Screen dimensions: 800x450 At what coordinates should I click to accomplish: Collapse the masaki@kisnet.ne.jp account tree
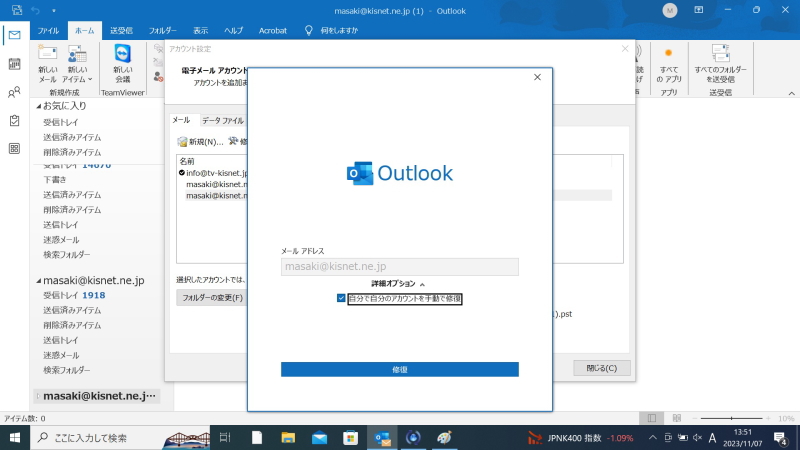pos(38,281)
